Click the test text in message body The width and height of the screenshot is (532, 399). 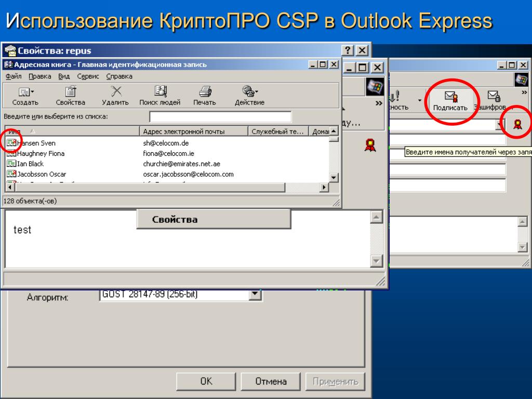22,230
